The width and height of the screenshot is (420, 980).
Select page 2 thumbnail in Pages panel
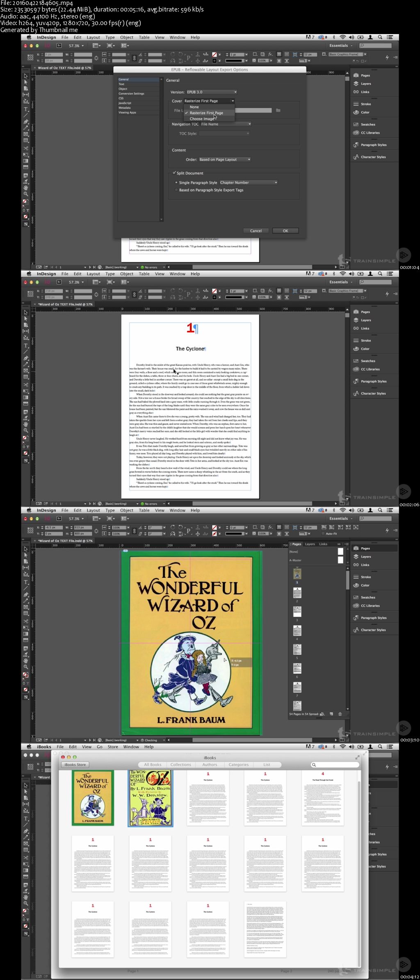coord(297,592)
